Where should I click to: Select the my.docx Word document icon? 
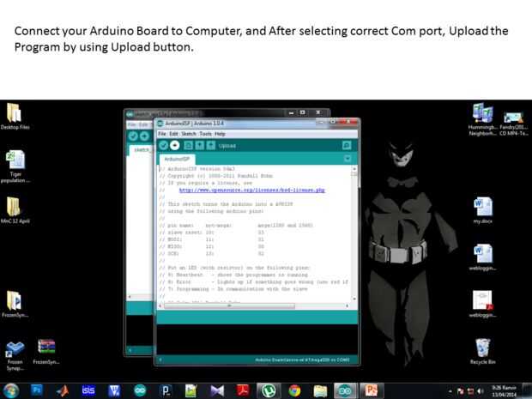coord(483,210)
